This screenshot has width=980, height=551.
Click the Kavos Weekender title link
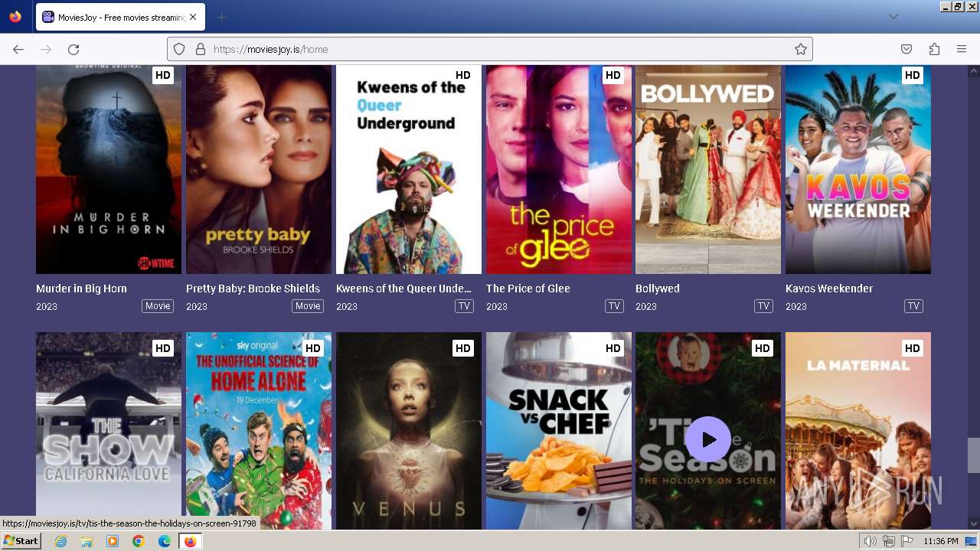(829, 289)
